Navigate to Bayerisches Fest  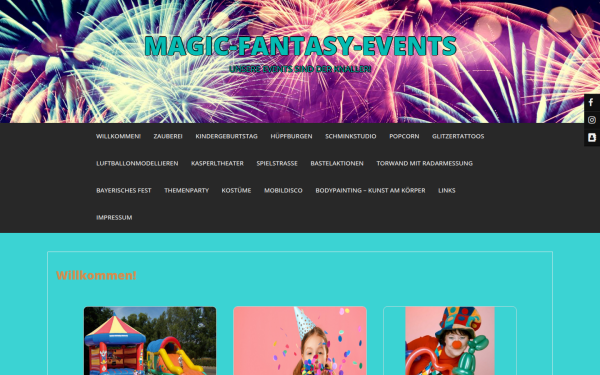124,191
